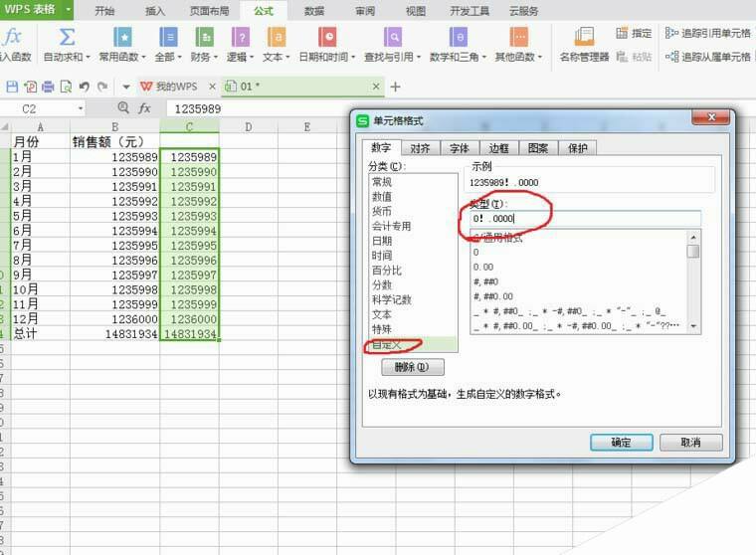Screen dimensions: 756x555
Task: Click the Save icon in quick toolbar
Action: pyautogui.click(x=12, y=87)
